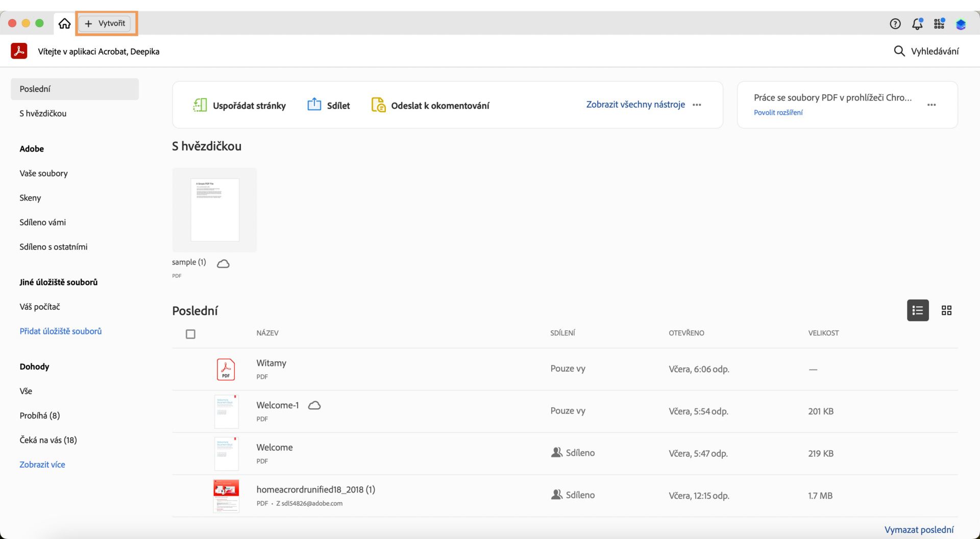980x539 pixels.
Task: Click the Welcome file thumbnail
Action: (226, 454)
